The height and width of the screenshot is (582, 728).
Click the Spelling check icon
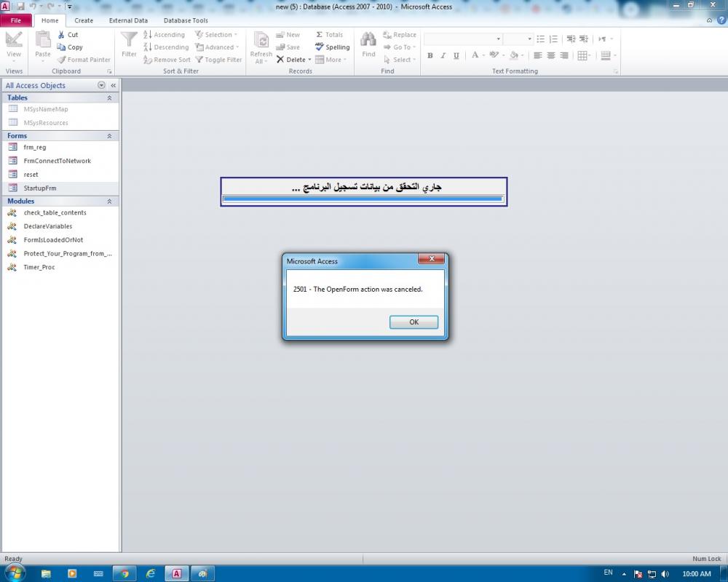[320, 47]
